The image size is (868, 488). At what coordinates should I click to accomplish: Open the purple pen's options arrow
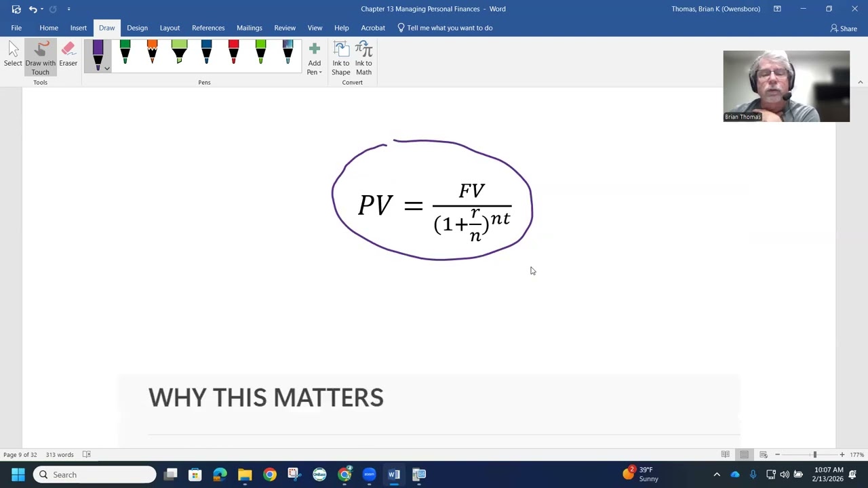pos(106,68)
